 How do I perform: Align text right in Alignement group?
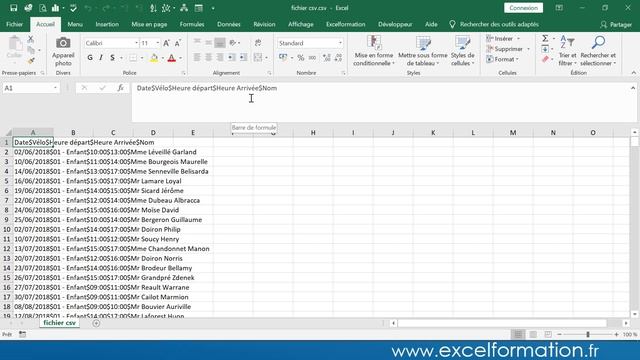(220, 58)
